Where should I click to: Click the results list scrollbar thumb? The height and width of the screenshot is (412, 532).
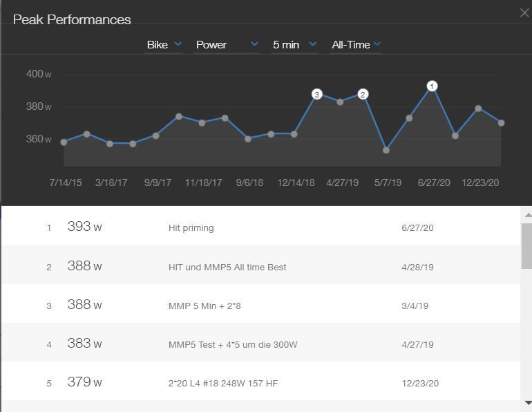(526, 245)
